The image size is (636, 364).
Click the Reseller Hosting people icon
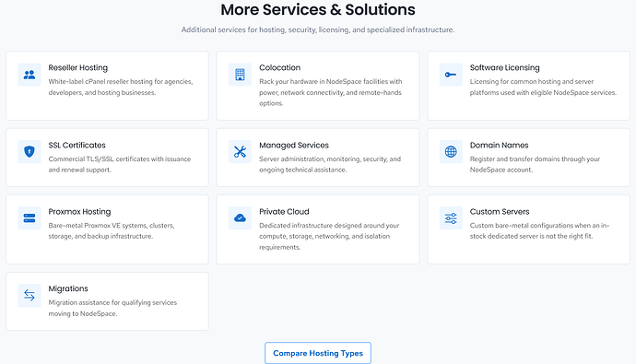pyautogui.click(x=29, y=75)
